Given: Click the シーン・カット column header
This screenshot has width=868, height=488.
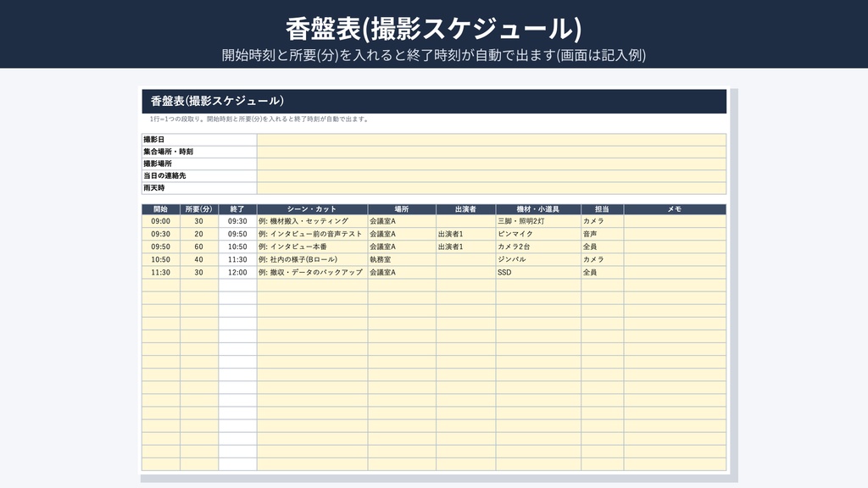Looking at the screenshot, I should 312,209.
